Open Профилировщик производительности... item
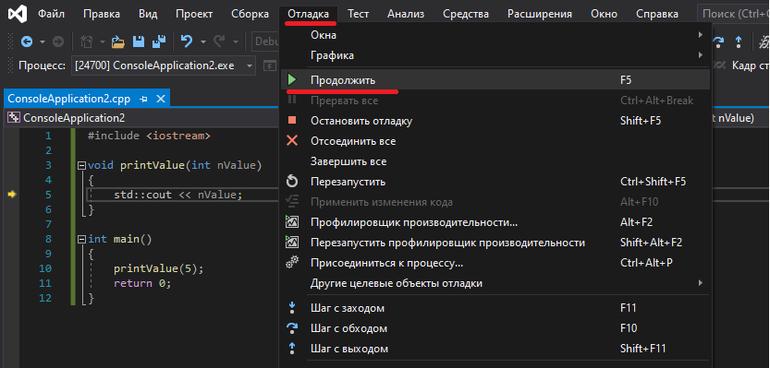The width and height of the screenshot is (770, 368). [x=495, y=222]
